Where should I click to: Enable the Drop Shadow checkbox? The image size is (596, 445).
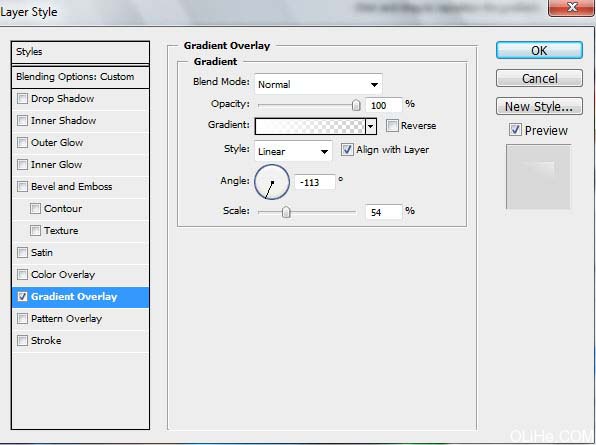(22, 98)
